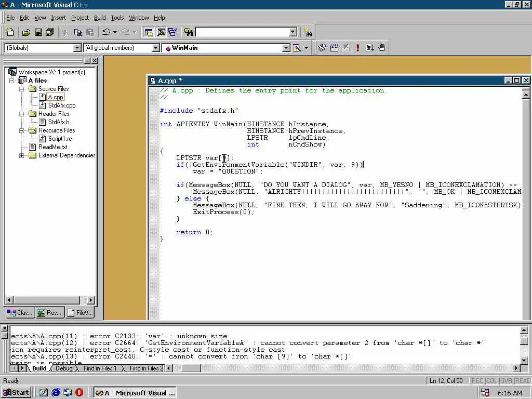Open the Tools menu
The height and width of the screenshot is (399, 532).
(x=117, y=18)
